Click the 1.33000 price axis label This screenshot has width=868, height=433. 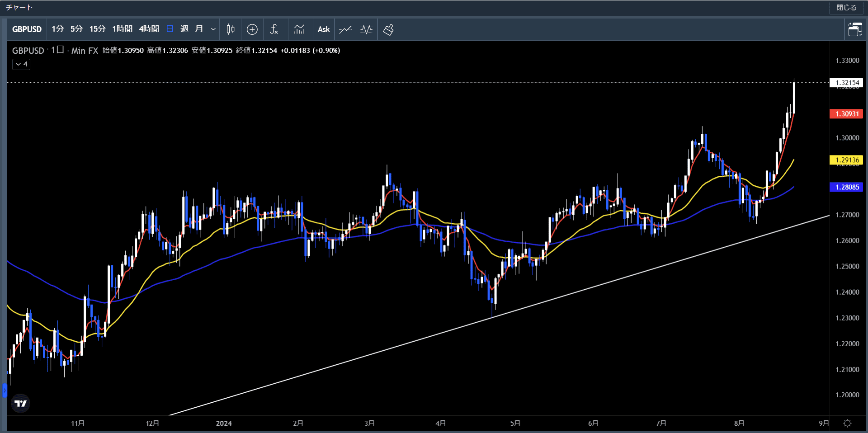[847, 61]
